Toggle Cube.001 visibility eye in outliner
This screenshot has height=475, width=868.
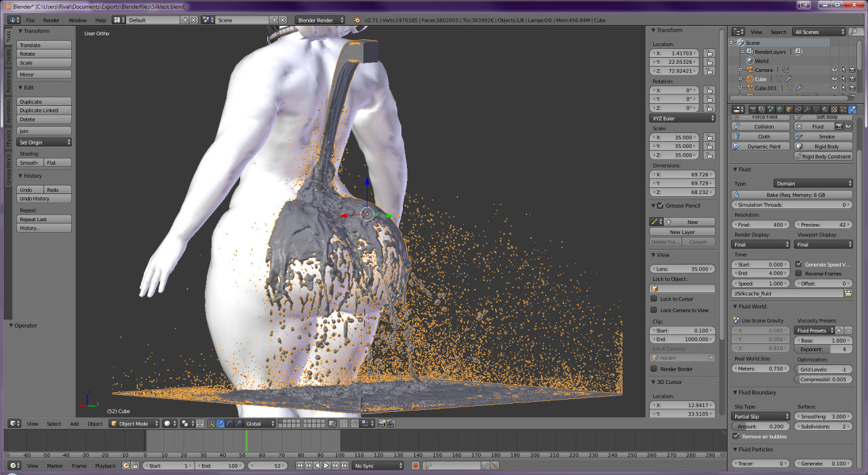coord(834,88)
